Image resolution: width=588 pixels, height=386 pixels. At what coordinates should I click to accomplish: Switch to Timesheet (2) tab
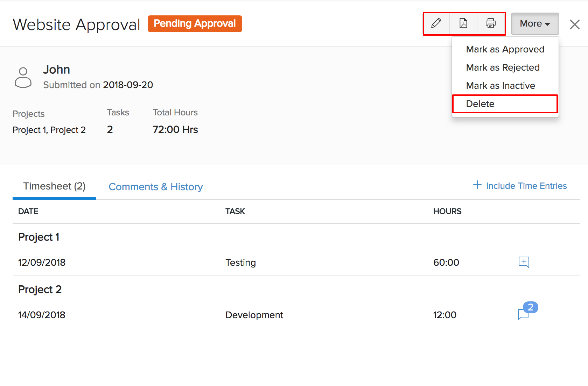coord(54,186)
